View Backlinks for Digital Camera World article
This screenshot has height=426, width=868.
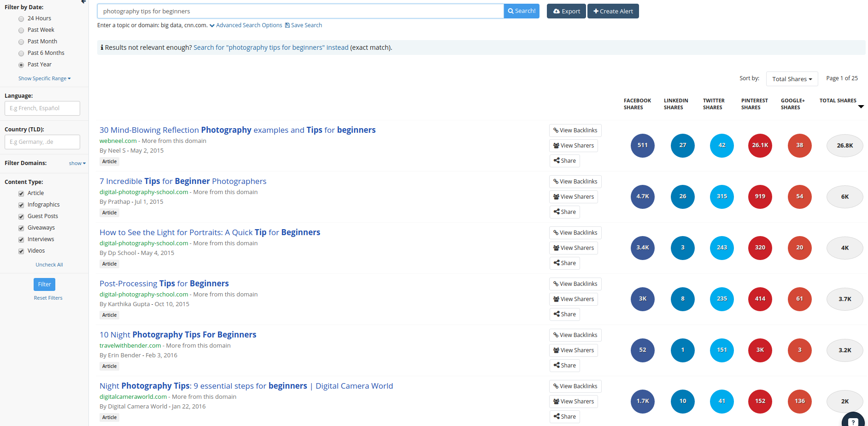point(575,386)
